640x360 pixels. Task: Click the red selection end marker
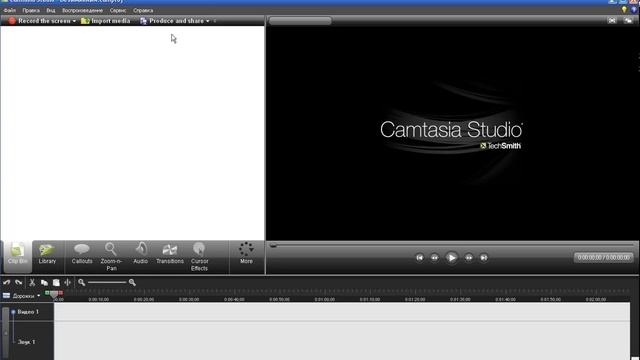pos(61,293)
